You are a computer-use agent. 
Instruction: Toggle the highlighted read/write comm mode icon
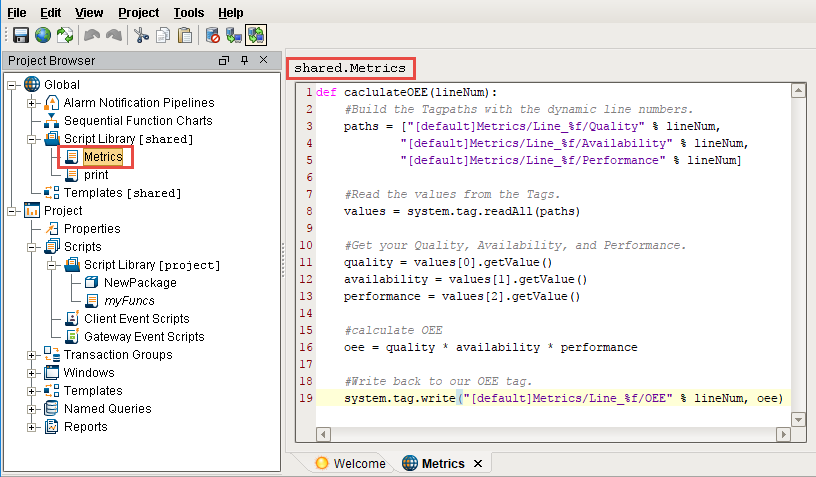256,35
